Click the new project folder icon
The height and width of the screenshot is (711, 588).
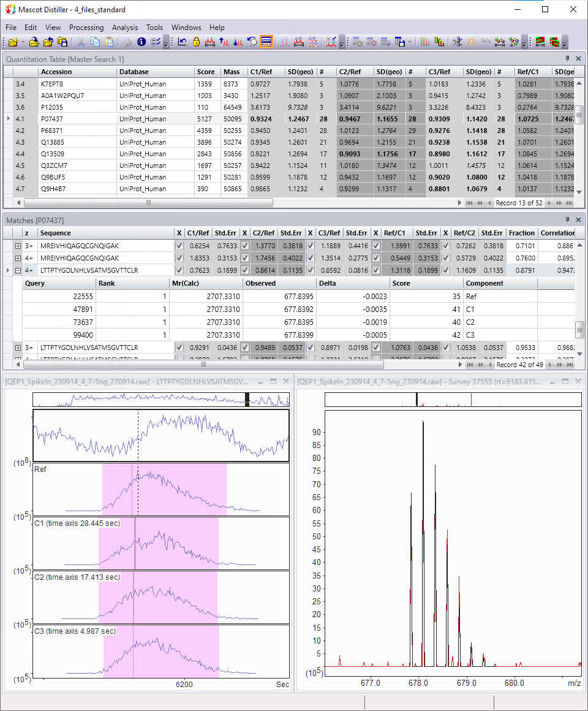click(x=13, y=42)
